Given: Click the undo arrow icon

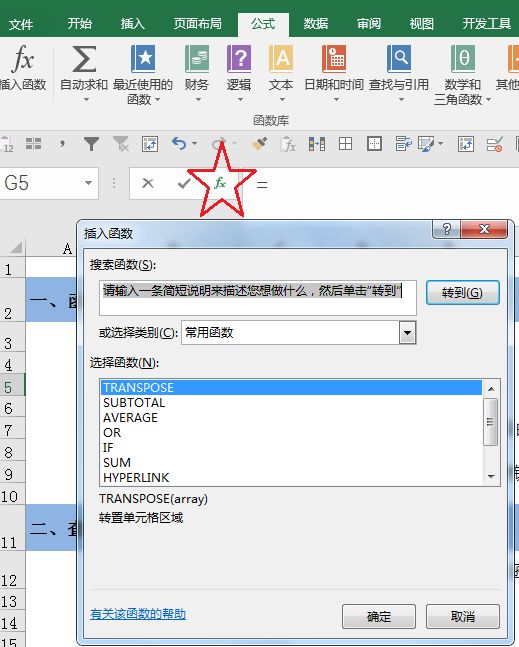Looking at the screenshot, I should click(x=179, y=144).
